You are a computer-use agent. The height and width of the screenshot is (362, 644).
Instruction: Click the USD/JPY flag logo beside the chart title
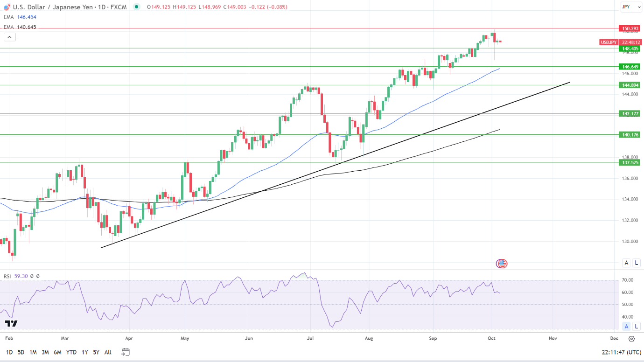pos(7,7)
